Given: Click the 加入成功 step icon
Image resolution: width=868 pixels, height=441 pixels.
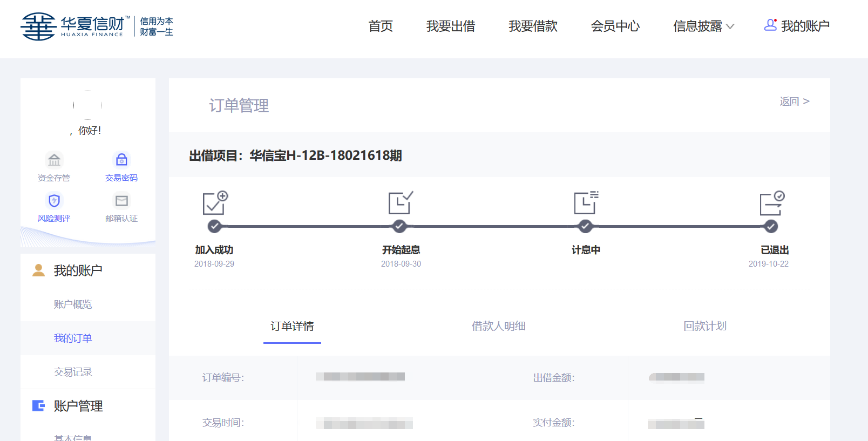Looking at the screenshot, I should [215, 203].
